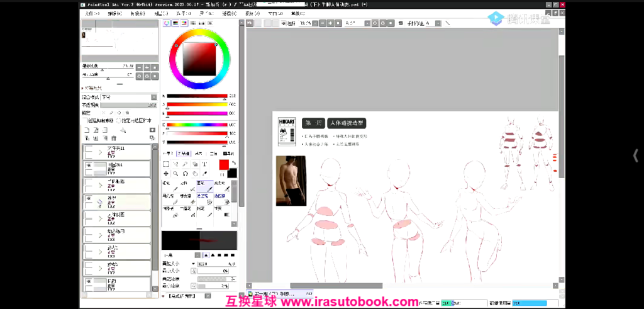Click undo arrow in canvas toolbar

249,23
